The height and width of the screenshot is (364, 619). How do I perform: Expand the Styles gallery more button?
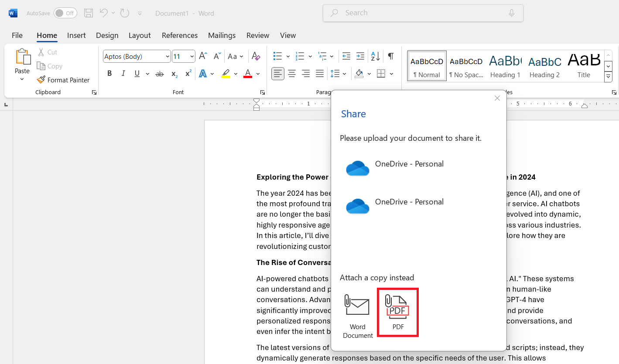(608, 77)
